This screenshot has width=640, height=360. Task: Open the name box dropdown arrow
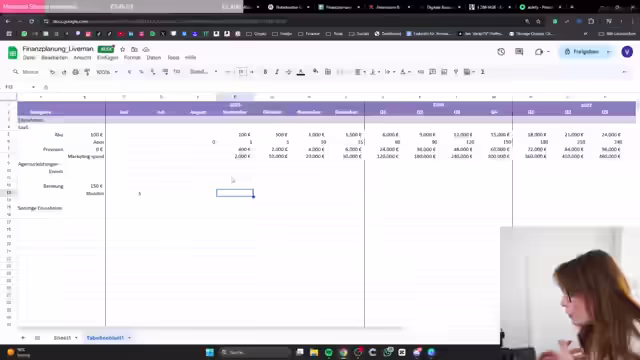click(x=33, y=87)
